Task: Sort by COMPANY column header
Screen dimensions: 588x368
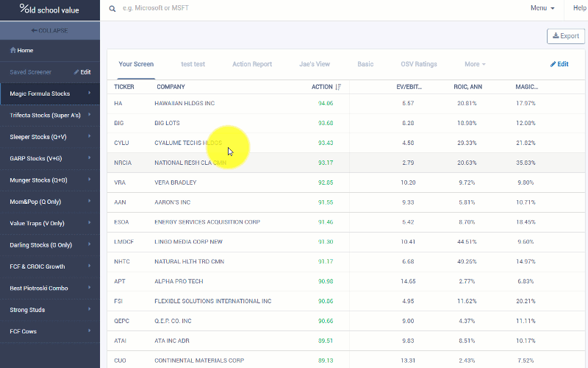Action: coord(171,87)
